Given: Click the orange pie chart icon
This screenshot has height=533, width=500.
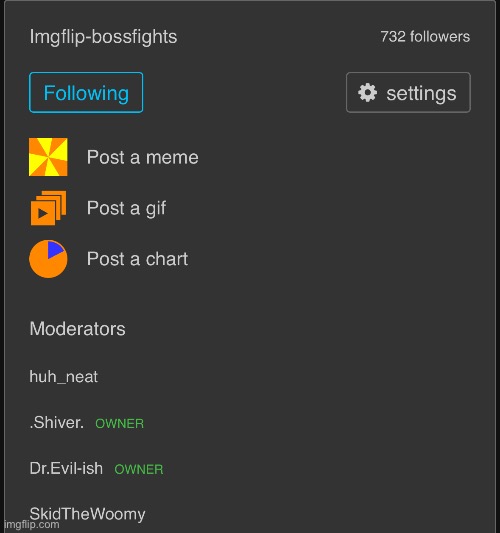Looking at the screenshot, I should click(48, 259).
